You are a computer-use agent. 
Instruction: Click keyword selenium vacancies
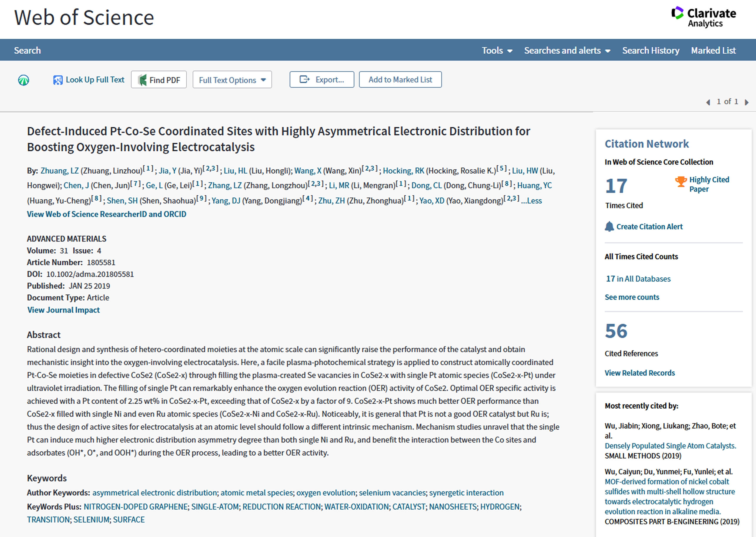click(x=392, y=493)
